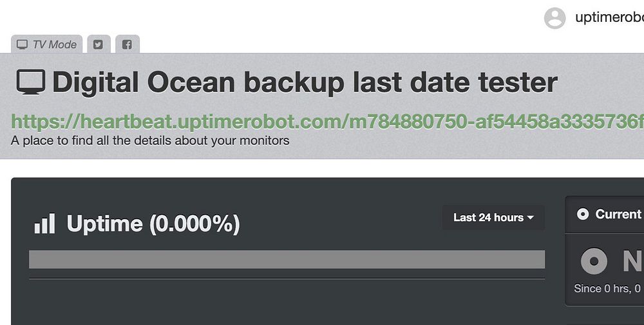Click the bar chart icon next to Uptime
Viewport: 644px width, 325px height.
[x=44, y=224]
